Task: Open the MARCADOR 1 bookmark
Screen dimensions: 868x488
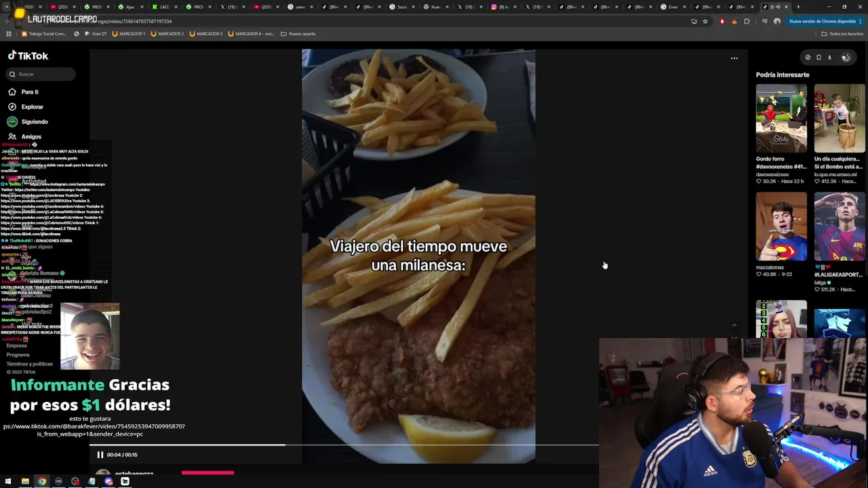Action: pyautogui.click(x=129, y=33)
